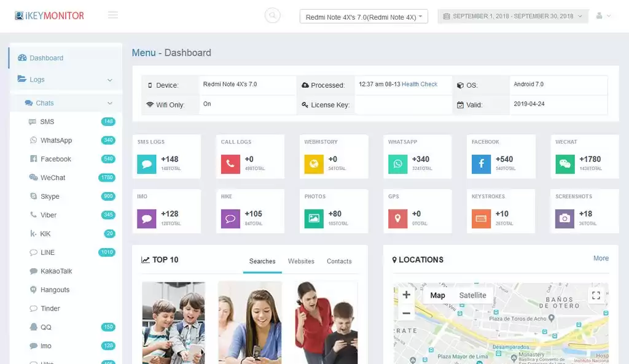This screenshot has width=629, height=364.
Task: Open the GPS location pin icon
Action: click(397, 219)
